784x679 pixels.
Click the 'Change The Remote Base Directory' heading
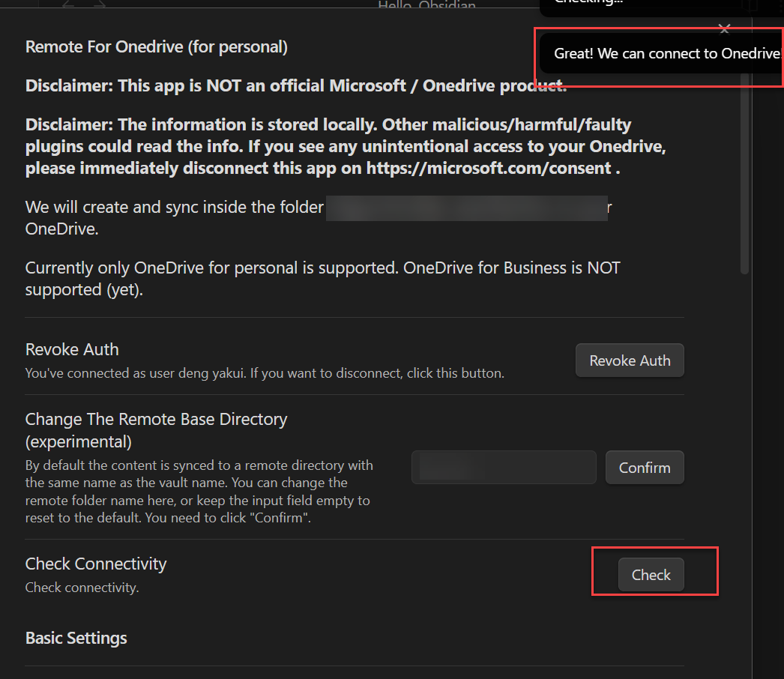pyautogui.click(x=156, y=419)
